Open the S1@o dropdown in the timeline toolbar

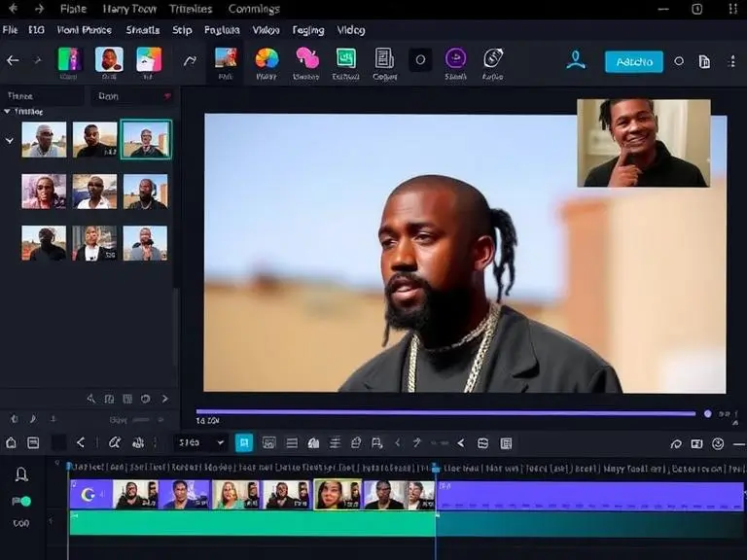(200, 443)
